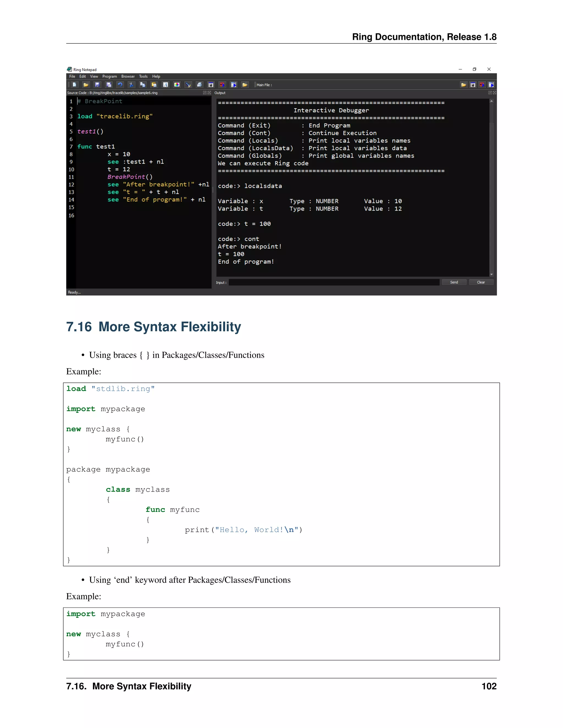Click the Find flashlight toolbar icon

[188, 85]
